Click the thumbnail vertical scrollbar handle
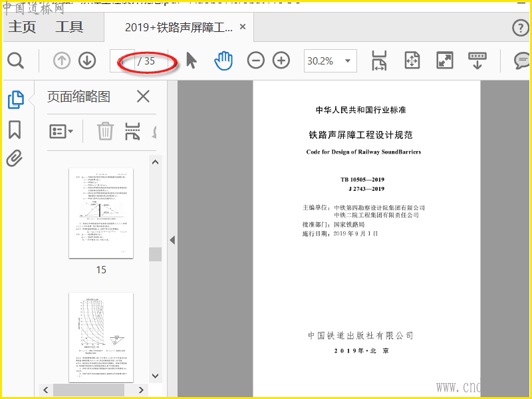Image resolution: width=532 pixels, height=399 pixels. pos(156,254)
